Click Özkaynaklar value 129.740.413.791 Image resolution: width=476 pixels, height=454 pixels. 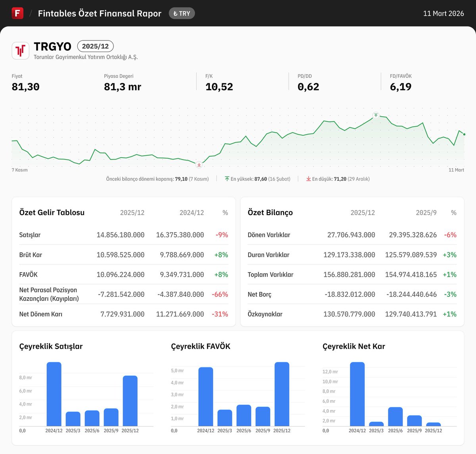point(411,314)
